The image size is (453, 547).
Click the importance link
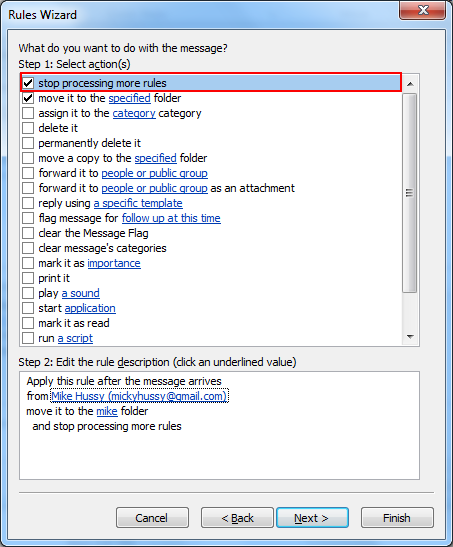click(114, 263)
